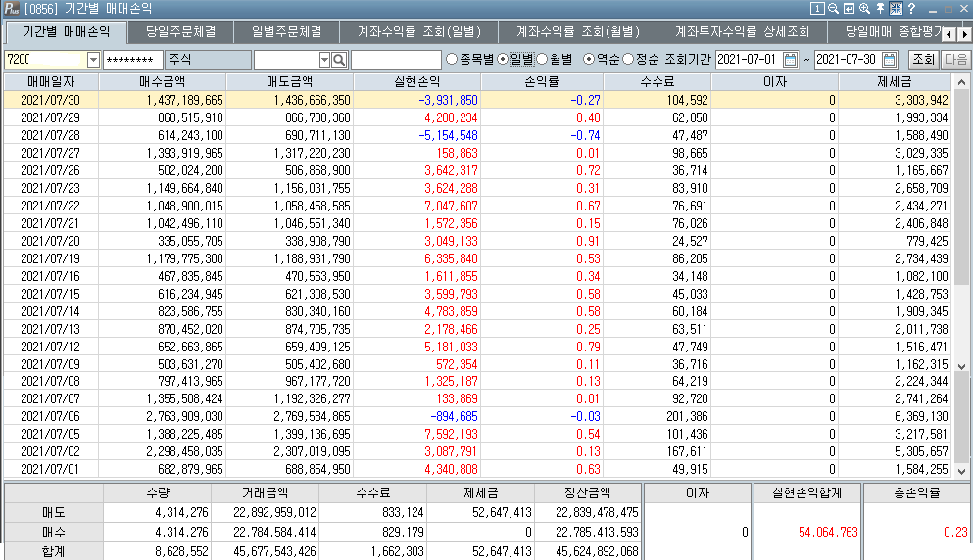
Task: Select the 2021/07/30 row date
Action: click(x=50, y=100)
